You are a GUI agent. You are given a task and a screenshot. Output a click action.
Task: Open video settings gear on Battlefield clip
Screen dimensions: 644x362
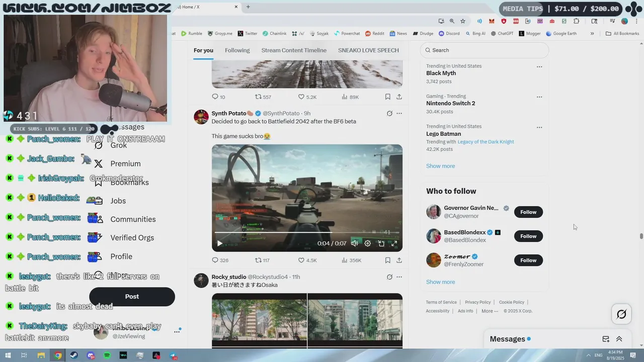pos(368,243)
